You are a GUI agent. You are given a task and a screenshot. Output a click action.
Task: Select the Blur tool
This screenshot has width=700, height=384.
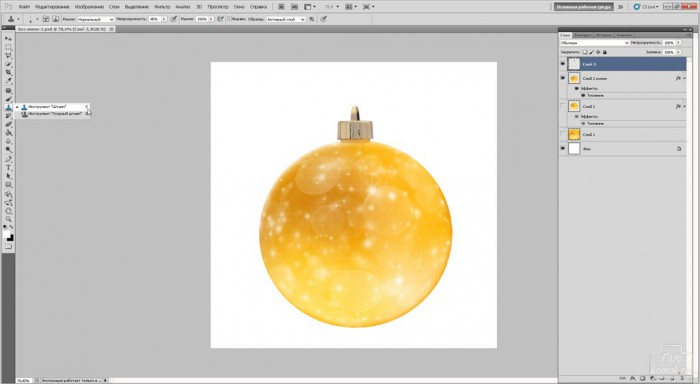[x=8, y=142]
